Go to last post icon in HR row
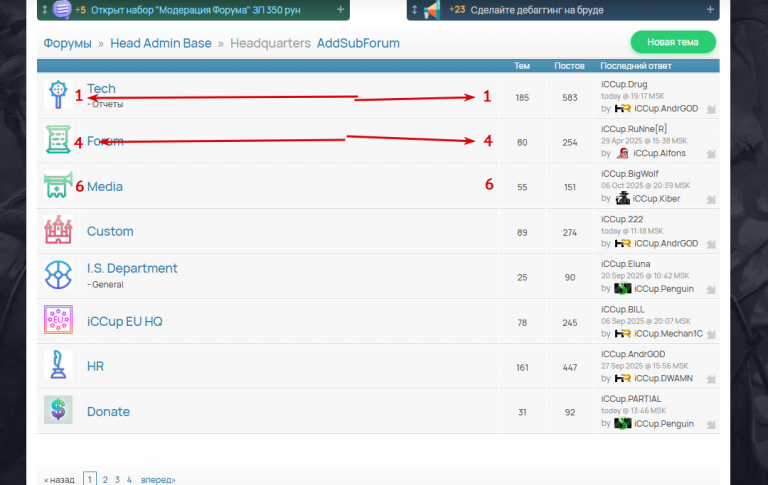 (x=711, y=379)
